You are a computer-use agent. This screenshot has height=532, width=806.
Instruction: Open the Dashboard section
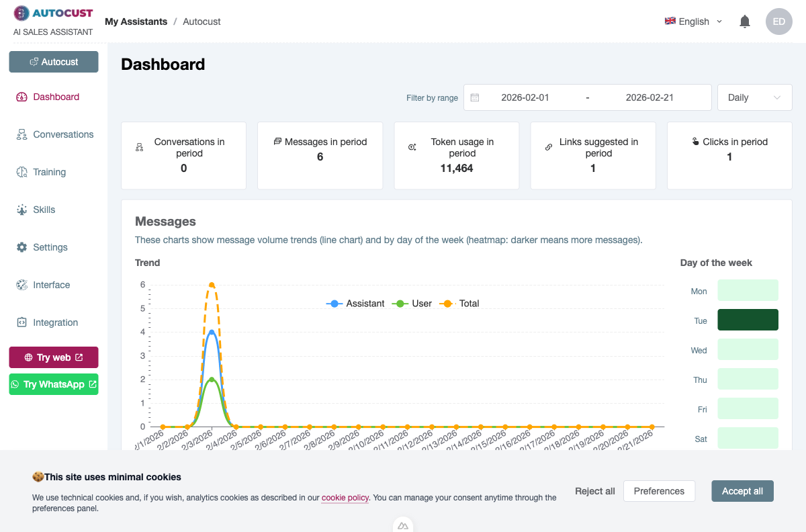click(55, 97)
